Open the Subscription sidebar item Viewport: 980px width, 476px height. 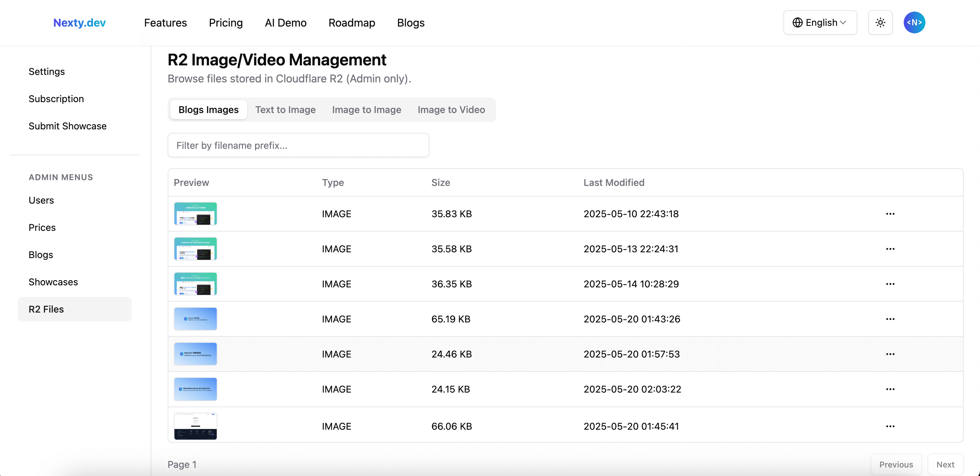(x=56, y=99)
